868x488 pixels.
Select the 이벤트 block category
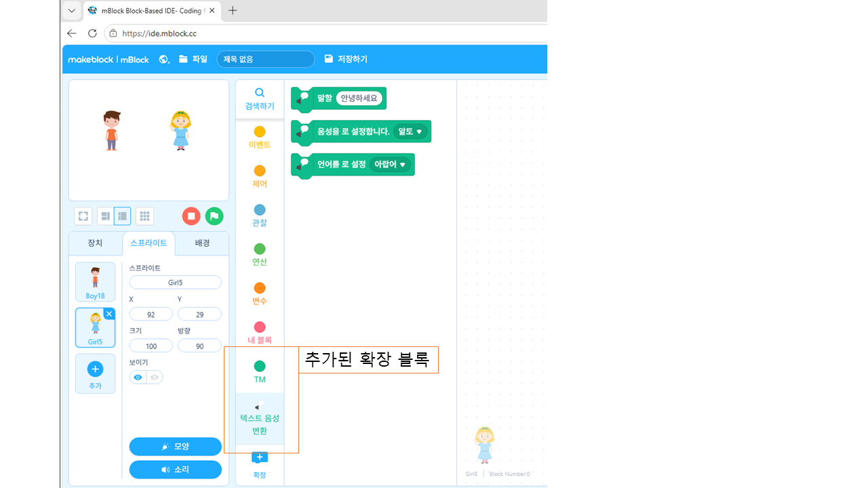pyautogui.click(x=260, y=138)
